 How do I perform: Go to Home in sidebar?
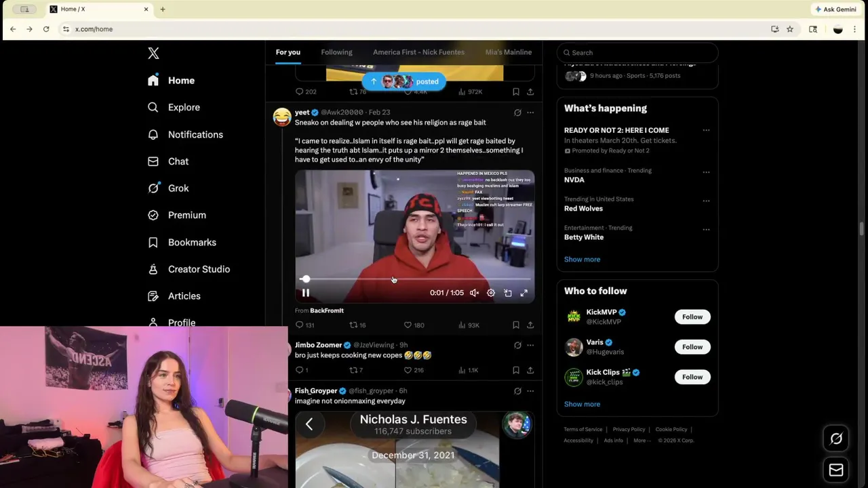click(x=172, y=80)
